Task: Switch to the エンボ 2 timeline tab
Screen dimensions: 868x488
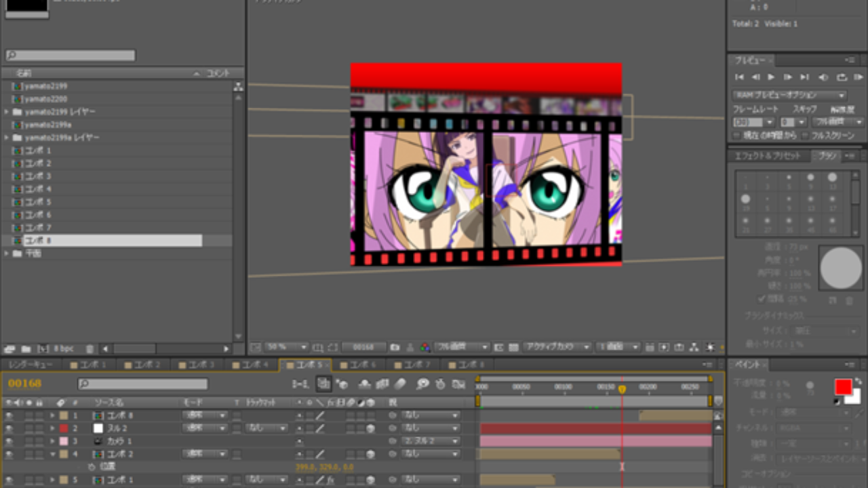Action: pos(142,365)
